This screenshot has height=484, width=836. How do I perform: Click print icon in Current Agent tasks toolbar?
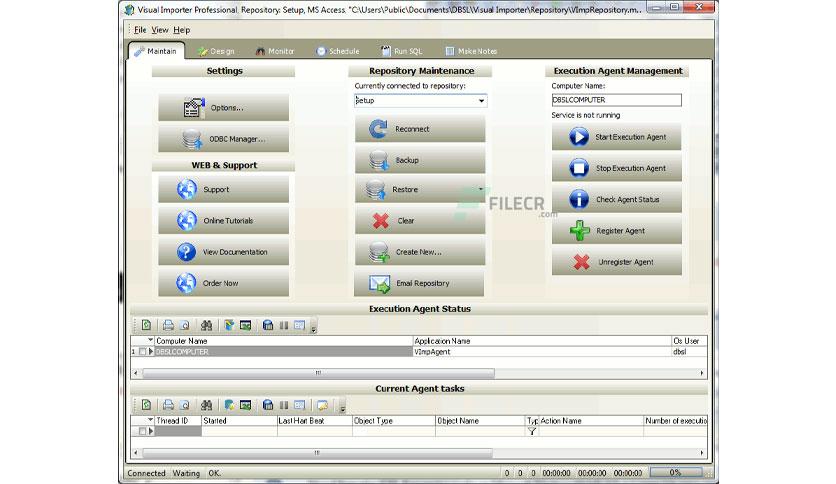tap(168, 405)
